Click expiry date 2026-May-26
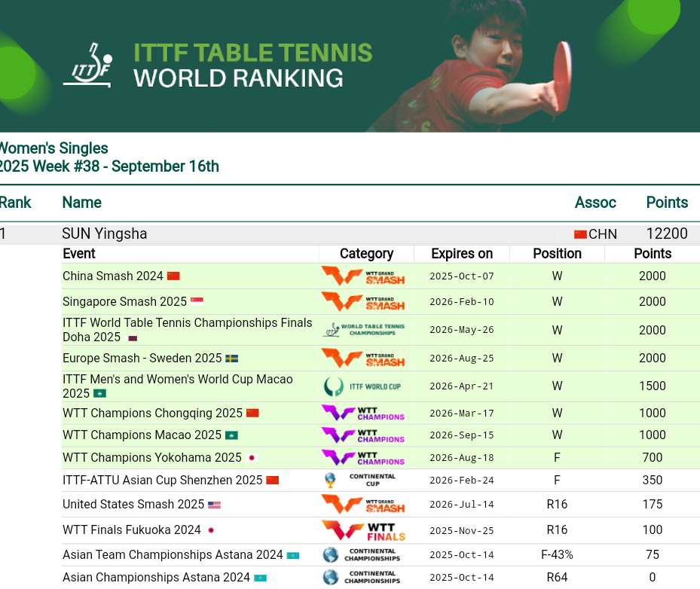700x589 pixels. 462,330
